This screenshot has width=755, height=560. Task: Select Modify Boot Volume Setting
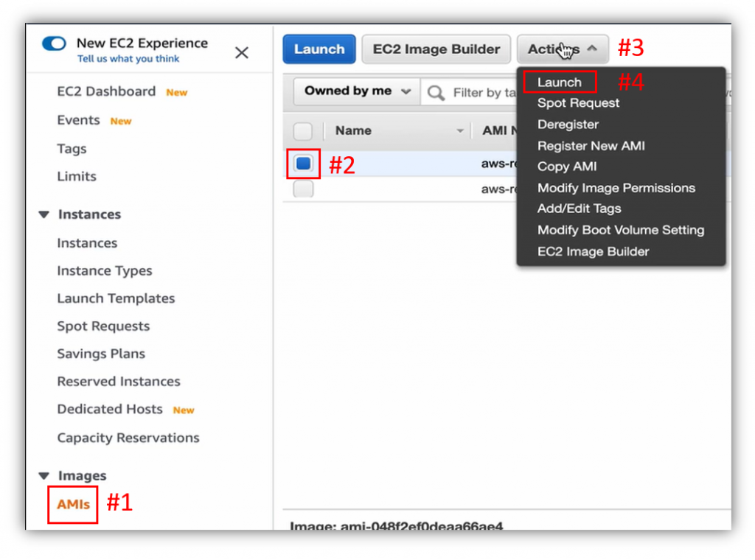point(621,230)
